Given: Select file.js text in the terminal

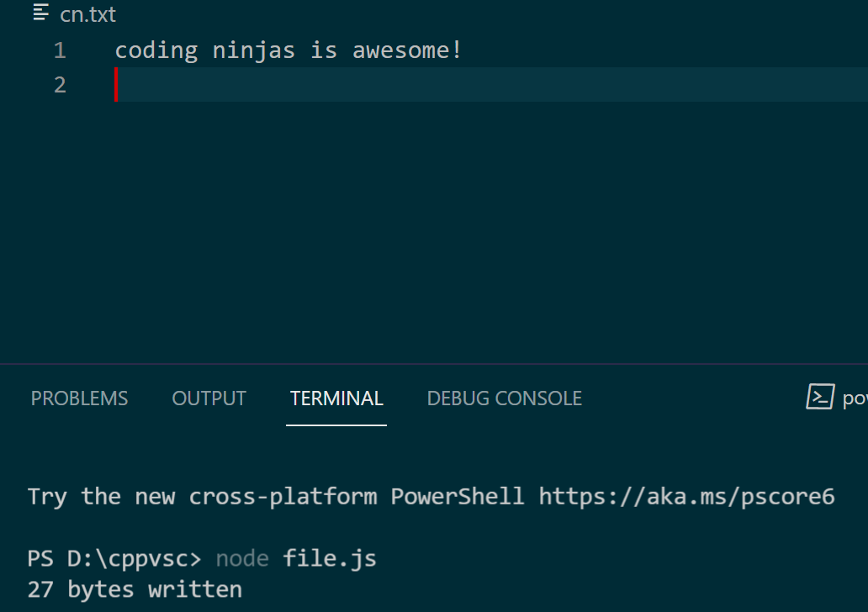Looking at the screenshot, I should (329, 557).
